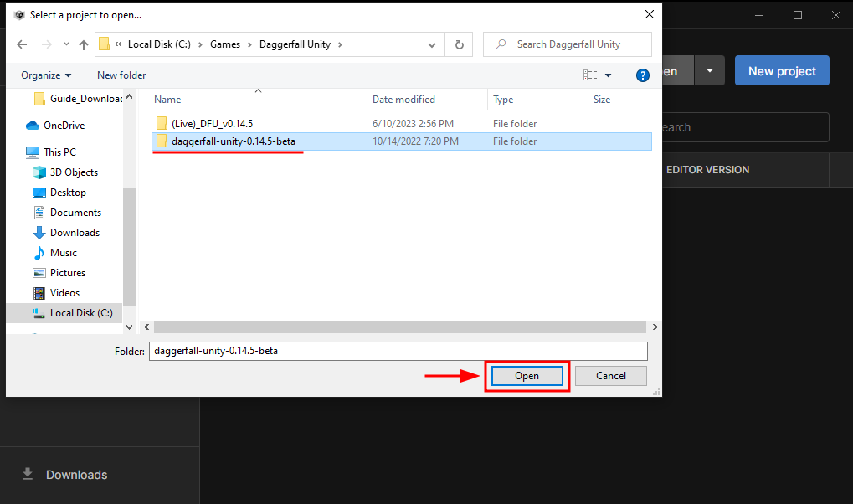853x504 pixels.
Task: Click the Games breadcrumb
Action: click(x=225, y=44)
